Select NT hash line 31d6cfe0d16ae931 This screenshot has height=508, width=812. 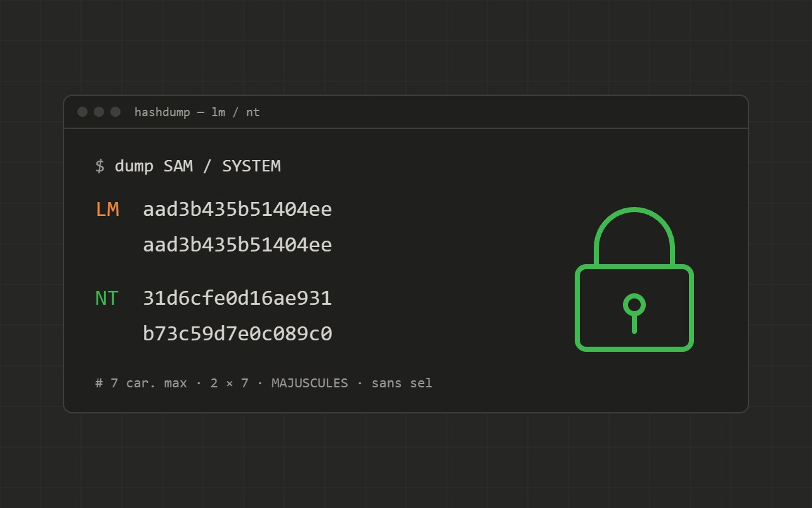click(x=237, y=298)
